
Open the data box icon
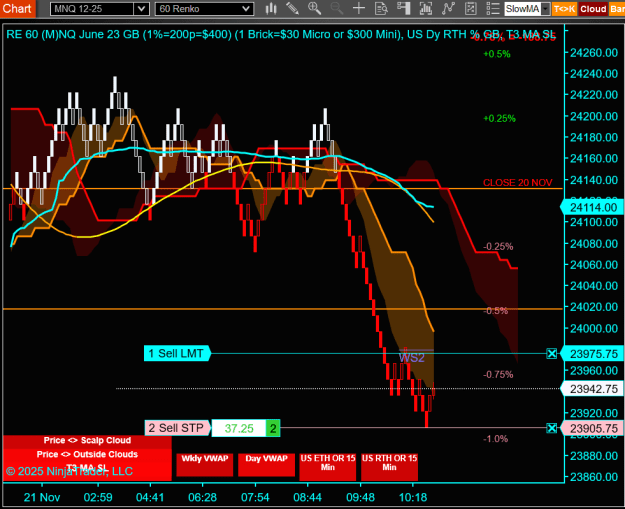[x=381, y=8]
